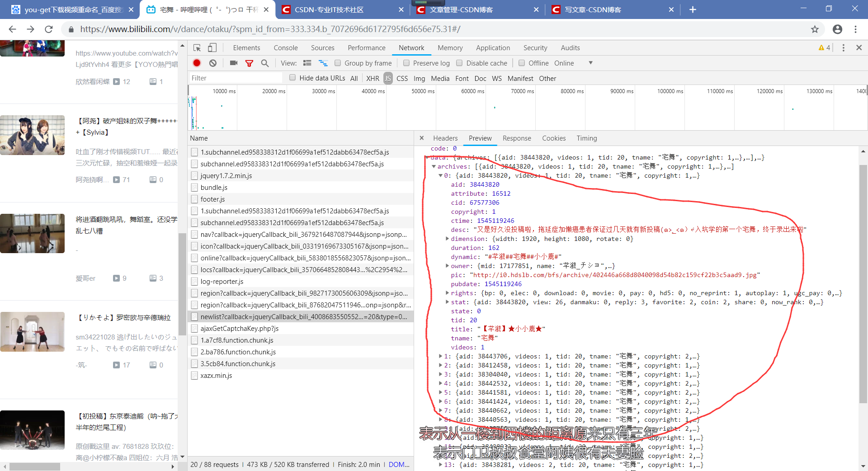This screenshot has width=868, height=471.
Task: Switch to the Console panel
Action: pyautogui.click(x=285, y=48)
